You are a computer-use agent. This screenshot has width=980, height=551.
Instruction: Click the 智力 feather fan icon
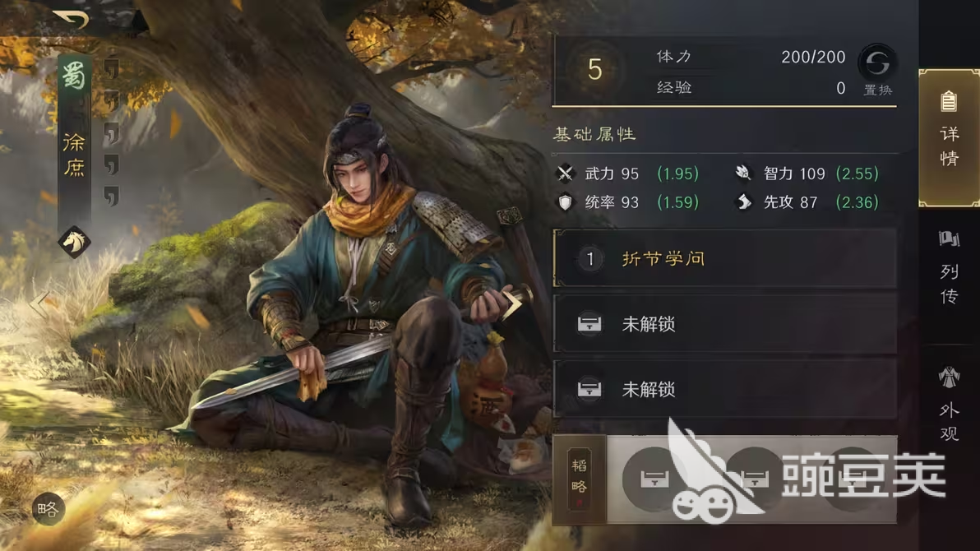(743, 173)
